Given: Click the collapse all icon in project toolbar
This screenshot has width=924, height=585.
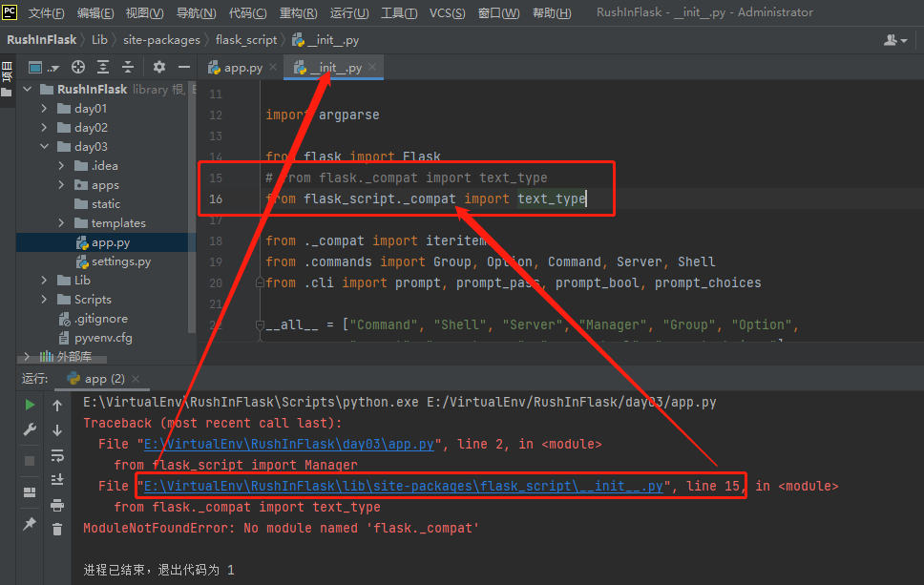Looking at the screenshot, I should point(128,67).
